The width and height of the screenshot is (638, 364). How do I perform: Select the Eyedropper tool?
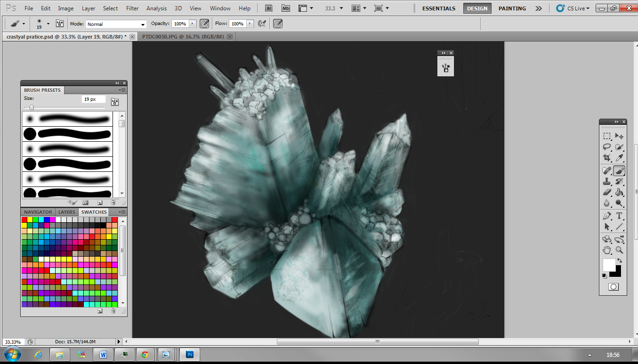[619, 158]
